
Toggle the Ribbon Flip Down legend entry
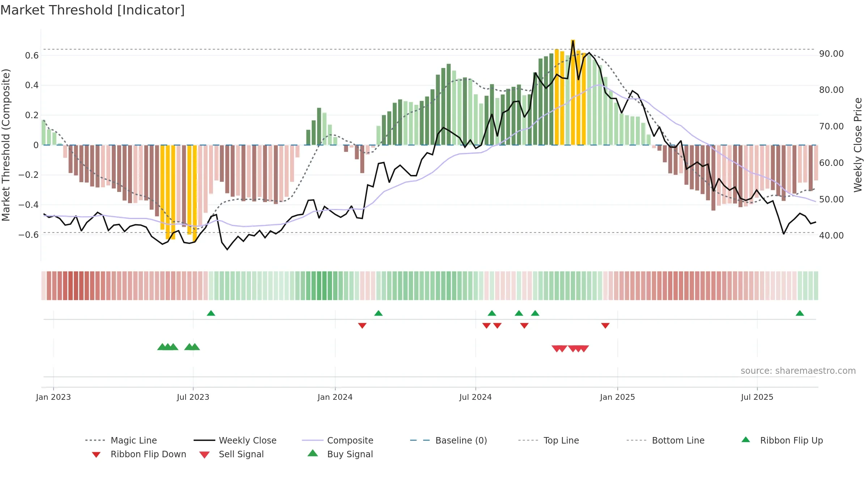(x=139, y=454)
